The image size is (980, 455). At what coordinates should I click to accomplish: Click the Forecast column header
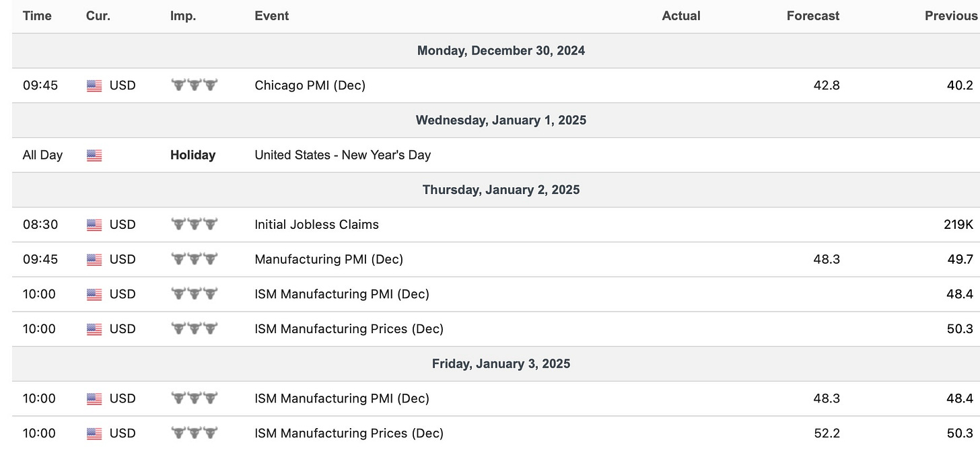point(812,16)
